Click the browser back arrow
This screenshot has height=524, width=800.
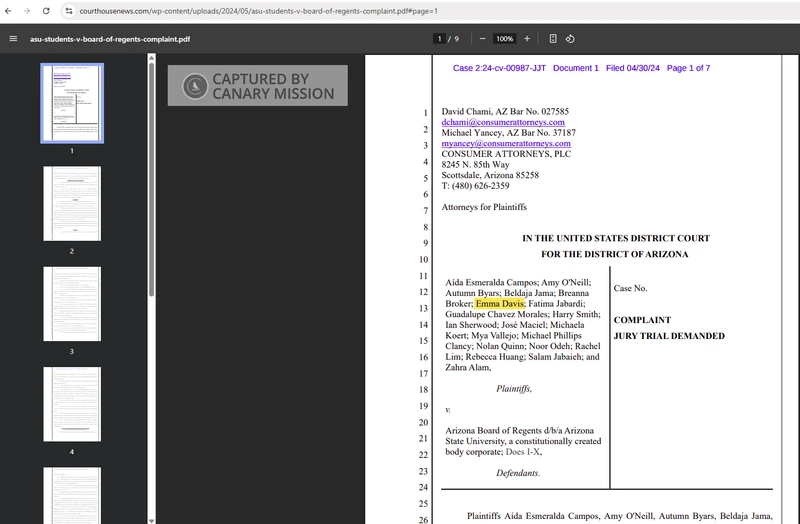coord(9,10)
